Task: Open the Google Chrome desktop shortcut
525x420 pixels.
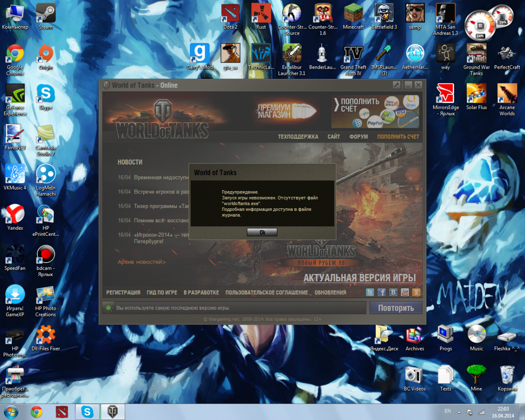Action: (15, 60)
